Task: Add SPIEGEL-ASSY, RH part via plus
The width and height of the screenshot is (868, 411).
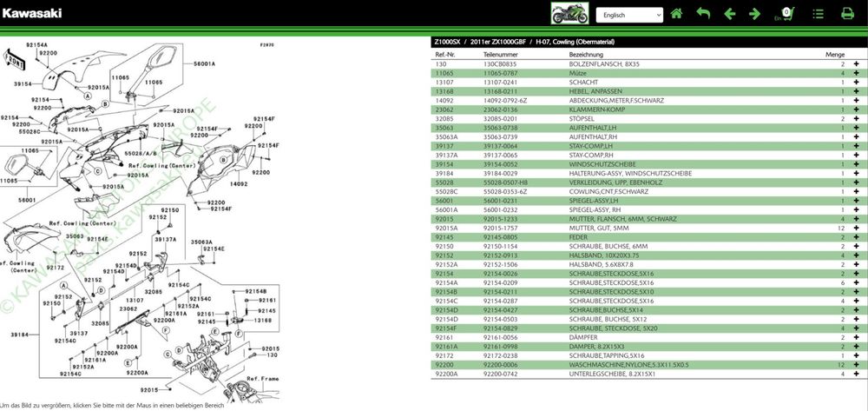Action: pyautogui.click(x=857, y=210)
